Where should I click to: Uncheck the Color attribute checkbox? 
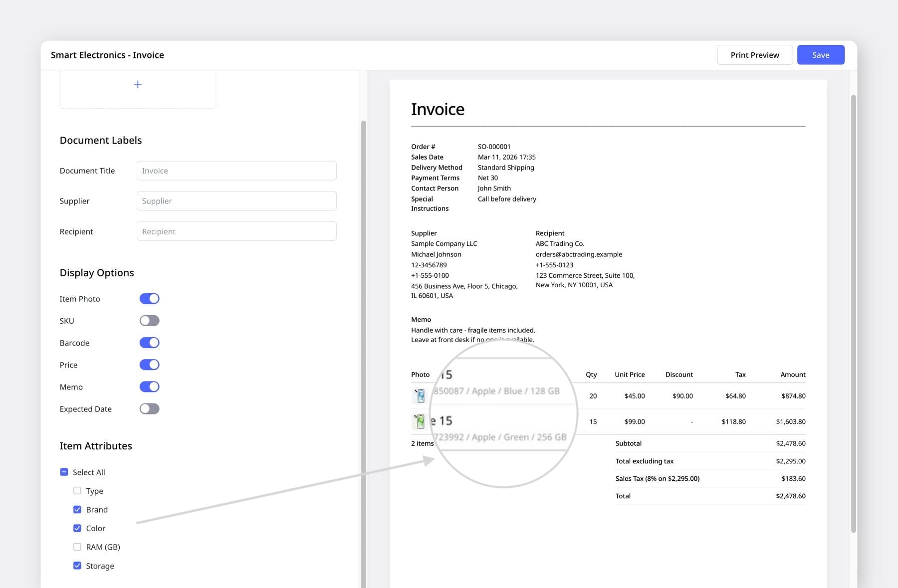[77, 528]
